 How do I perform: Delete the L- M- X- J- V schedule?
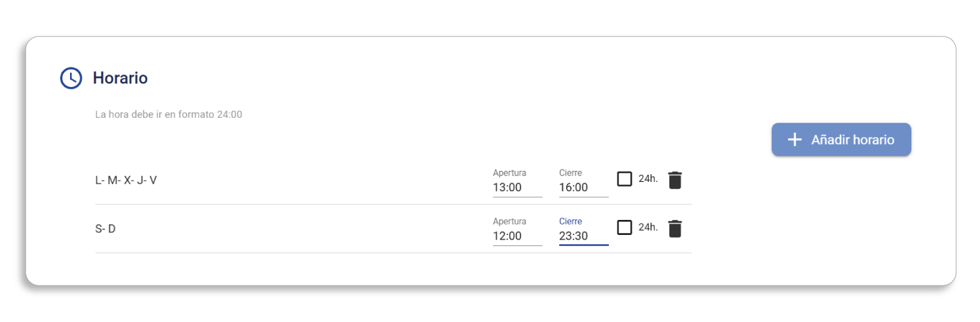coord(675,180)
